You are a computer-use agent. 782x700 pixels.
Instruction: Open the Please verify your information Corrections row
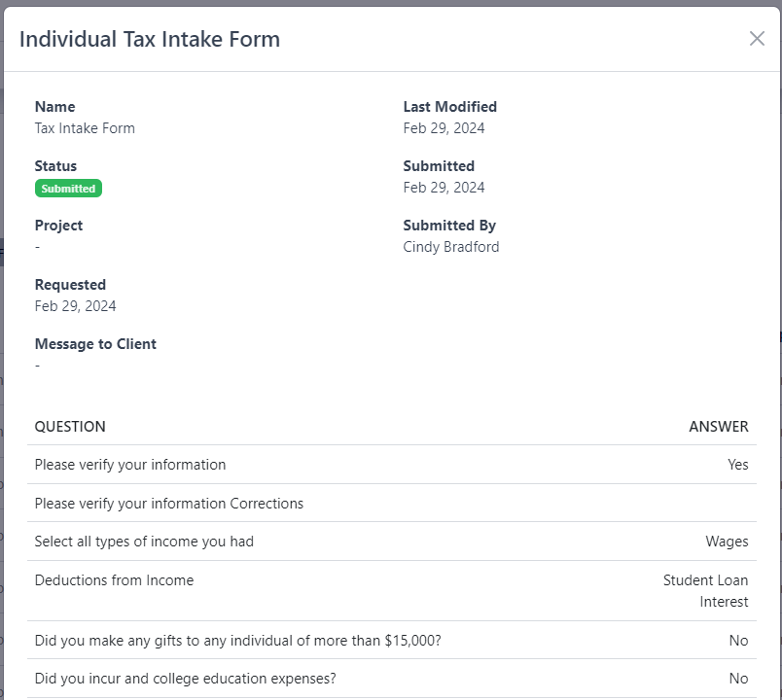[x=169, y=503]
